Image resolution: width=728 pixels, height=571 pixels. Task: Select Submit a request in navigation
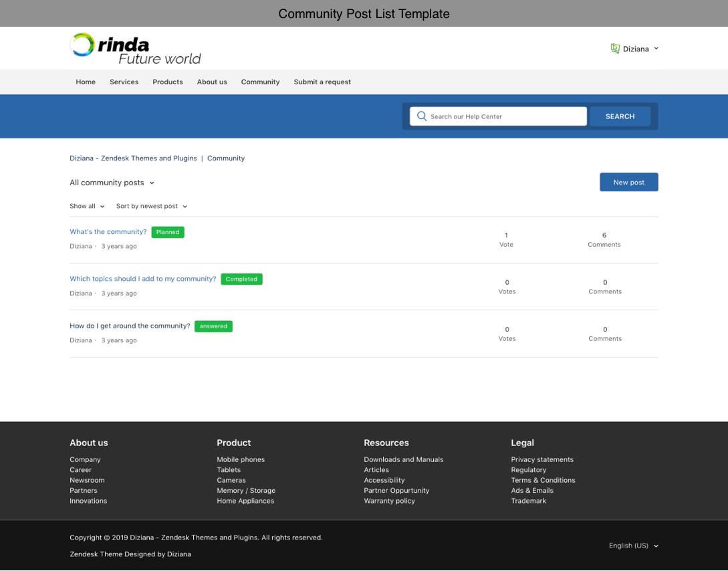tap(322, 82)
